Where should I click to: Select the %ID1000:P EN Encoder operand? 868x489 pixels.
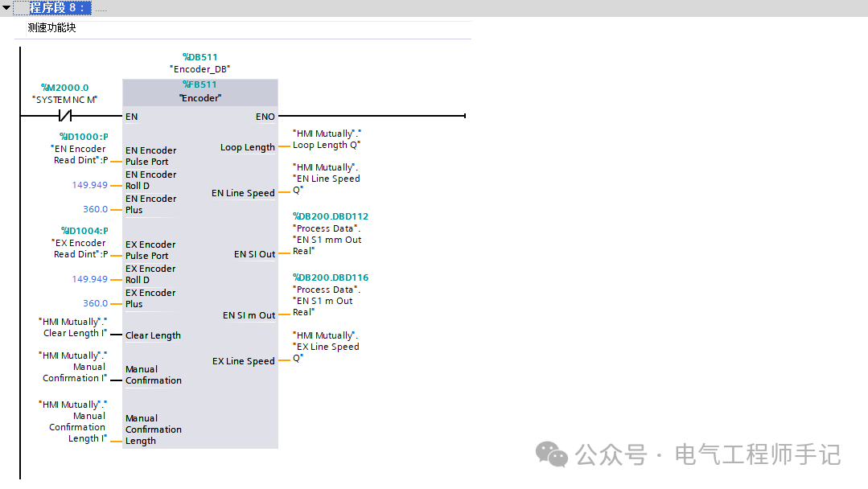click(79, 148)
